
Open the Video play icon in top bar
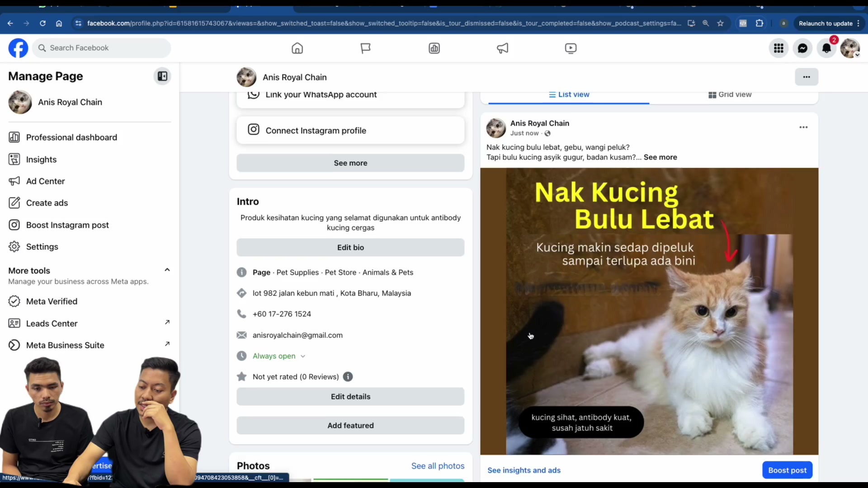(x=571, y=48)
